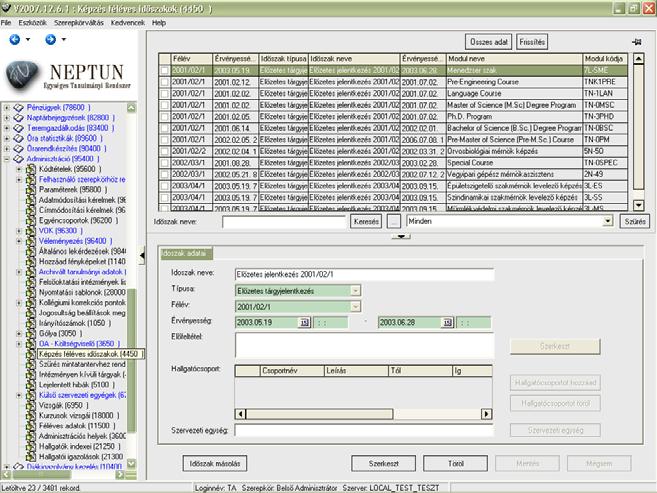Open the Forward arrow history dropdown
This screenshot has height=493, width=657.
click(64, 40)
